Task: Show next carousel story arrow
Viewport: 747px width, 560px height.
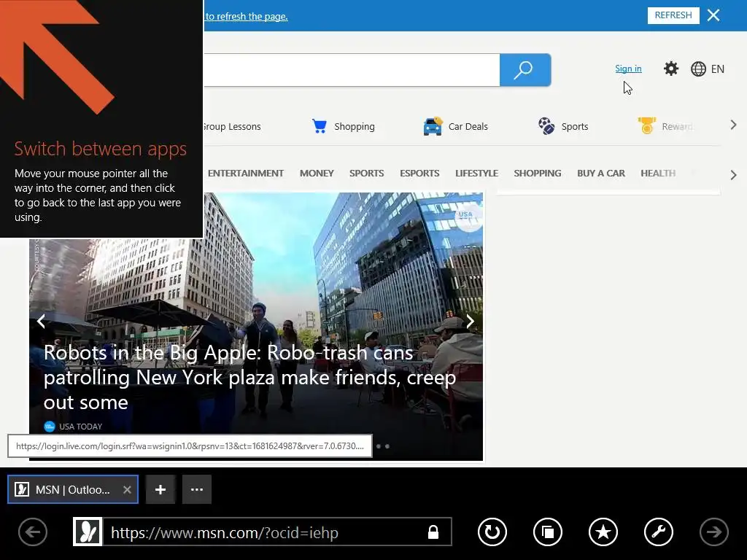Action: pyautogui.click(x=470, y=322)
